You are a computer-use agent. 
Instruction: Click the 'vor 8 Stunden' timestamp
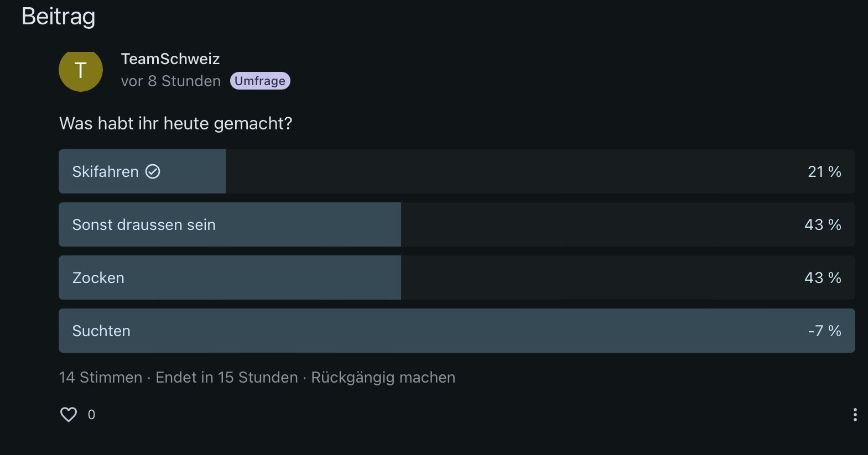pyautogui.click(x=170, y=81)
